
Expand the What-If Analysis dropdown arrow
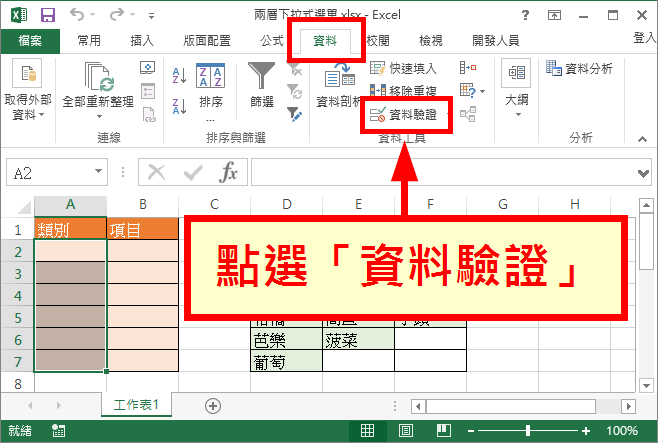(483, 91)
